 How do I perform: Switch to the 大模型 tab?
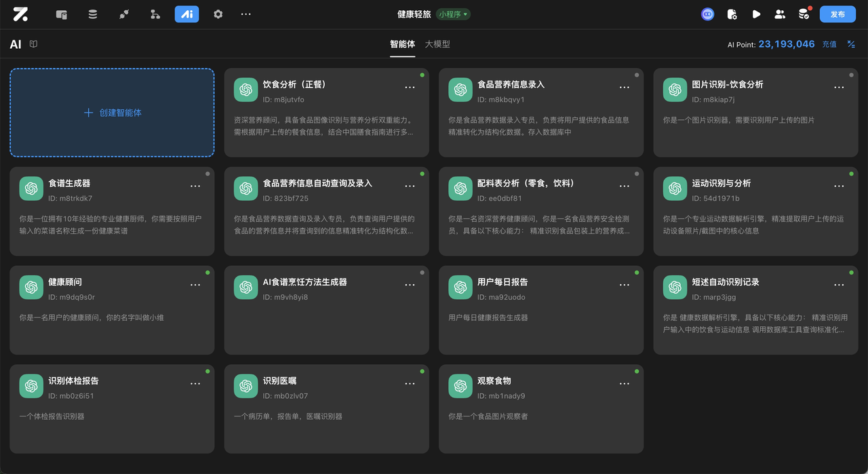[x=437, y=44]
